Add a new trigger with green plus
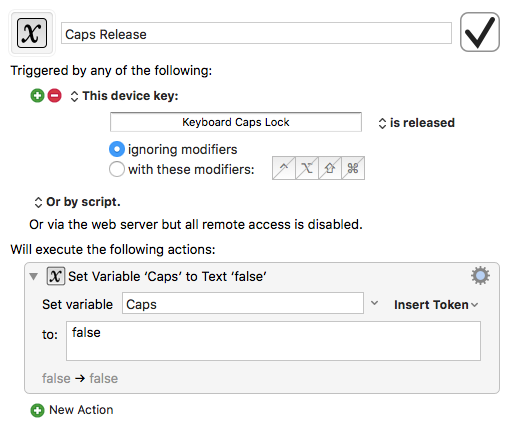 (37, 96)
